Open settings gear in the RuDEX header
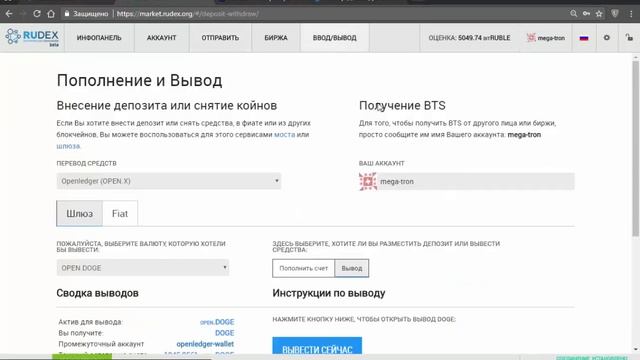The image size is (640, 360). 607,38
